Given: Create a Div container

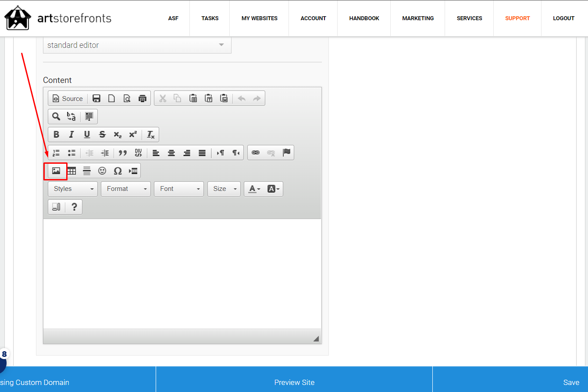Looking at the screenshot, I should pos(138,152).
